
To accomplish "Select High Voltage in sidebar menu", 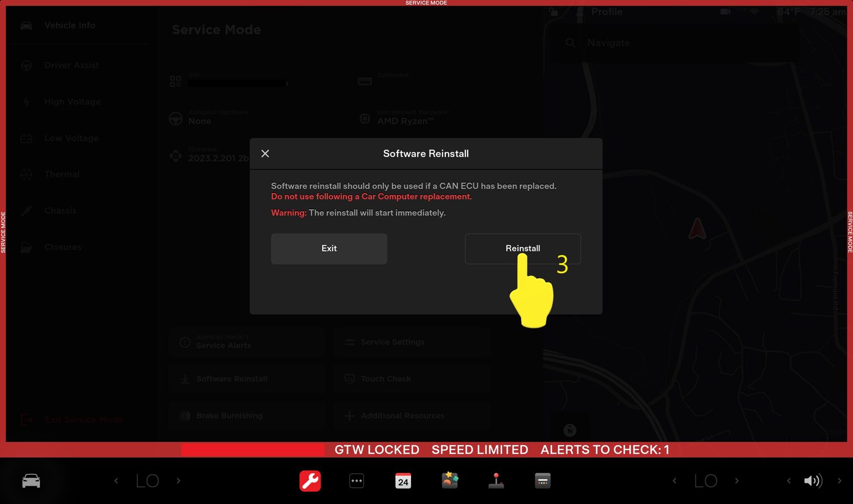I will (72, 101).
